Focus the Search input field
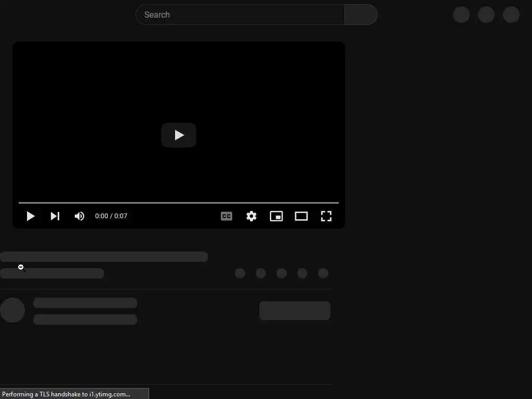Image resolution: width=532 pixels, height=399 pixels. pyautogui.click(x=240, y=15)
